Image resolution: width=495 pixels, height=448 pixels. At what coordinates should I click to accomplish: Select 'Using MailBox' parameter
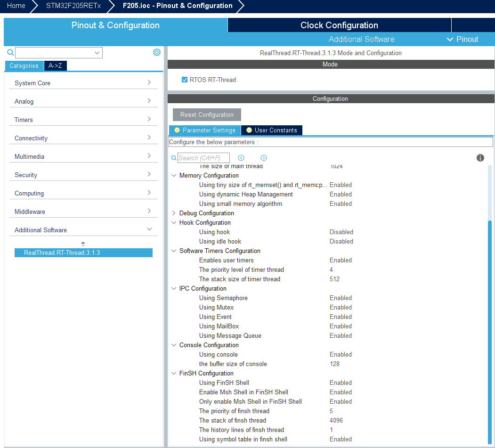(x=219, y=326)
